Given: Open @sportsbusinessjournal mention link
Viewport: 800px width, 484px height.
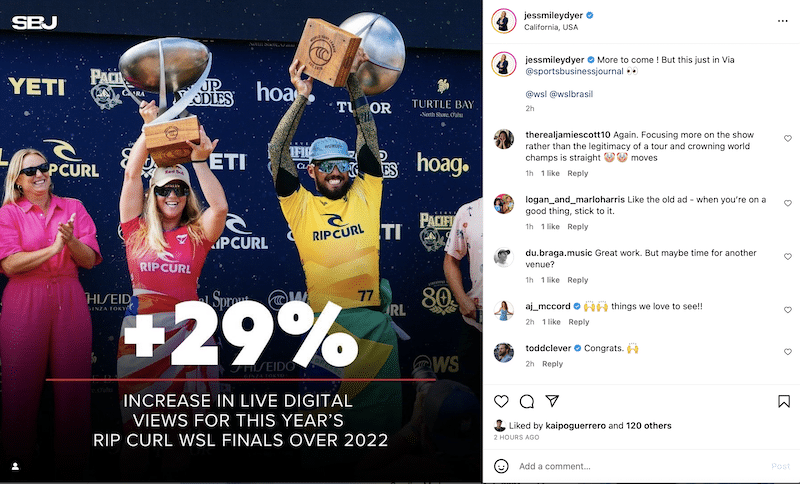Looking at the screenshot, I should pyautogui.click(x=574, y=71).
